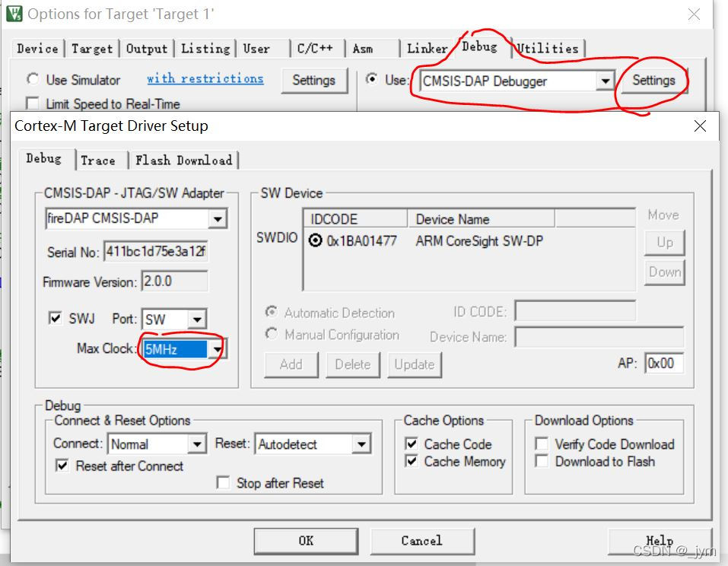Screen dimensions: 728x566
Task: Enable Verify Code Download checkbox
Action: click(x=542, y=444)
